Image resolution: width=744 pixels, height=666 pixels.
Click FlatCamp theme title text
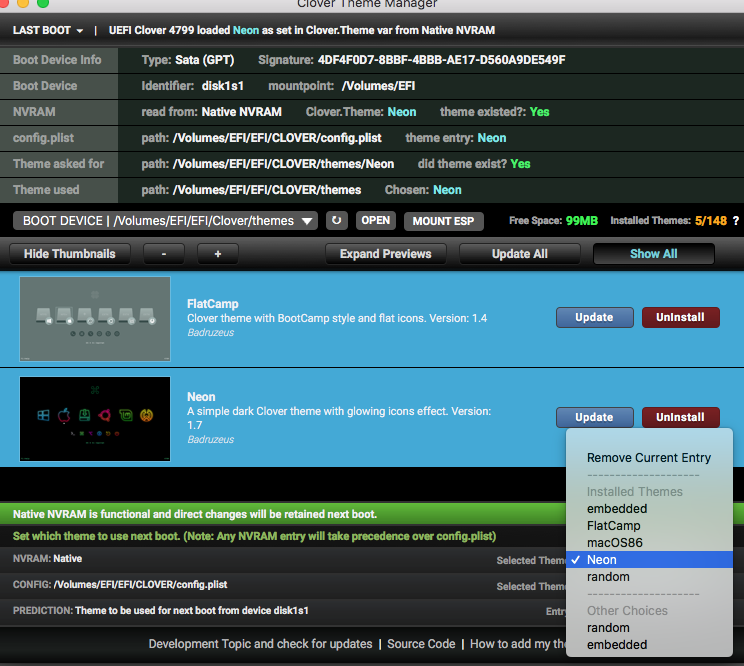point(213,304)
